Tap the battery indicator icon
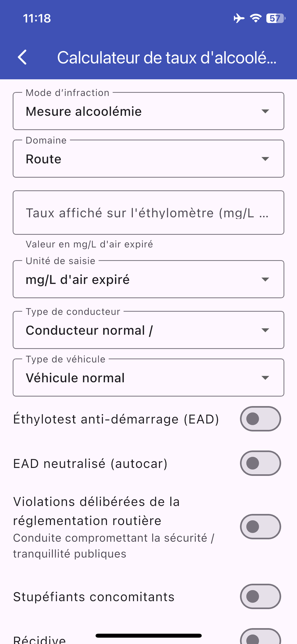Image resolution: width=297 pixels, height=644 pixels. (275, 18)
